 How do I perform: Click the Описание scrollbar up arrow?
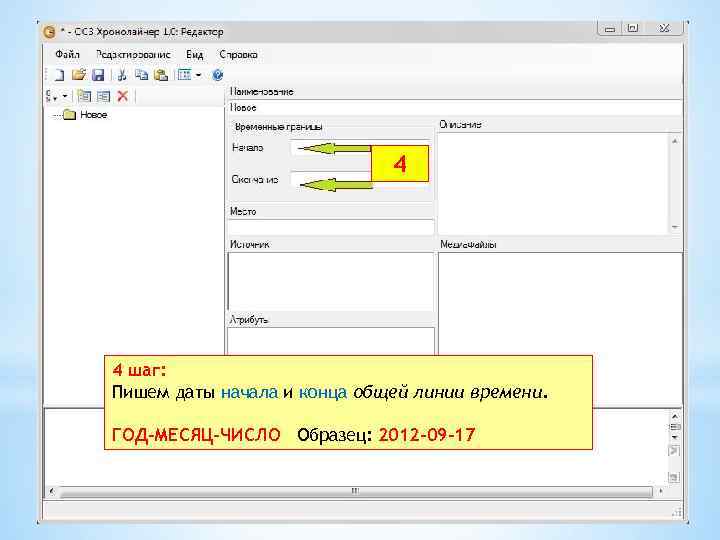pos(675,141)
